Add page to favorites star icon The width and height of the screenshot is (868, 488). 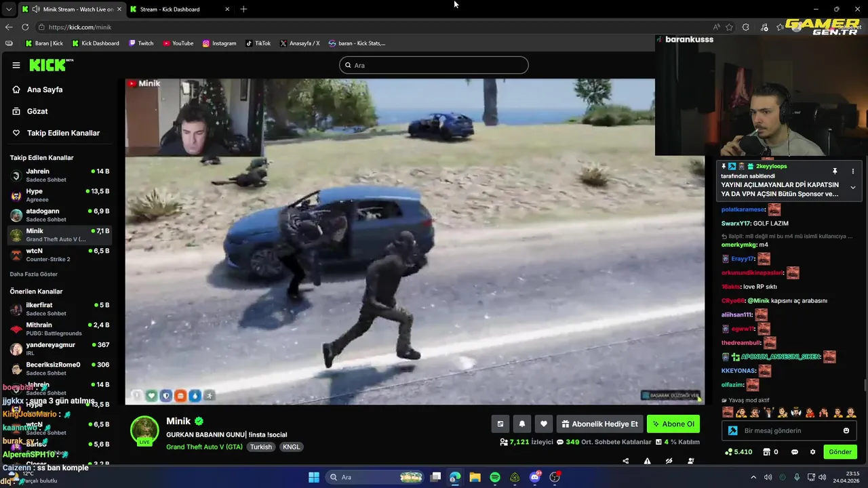point(729,27)
